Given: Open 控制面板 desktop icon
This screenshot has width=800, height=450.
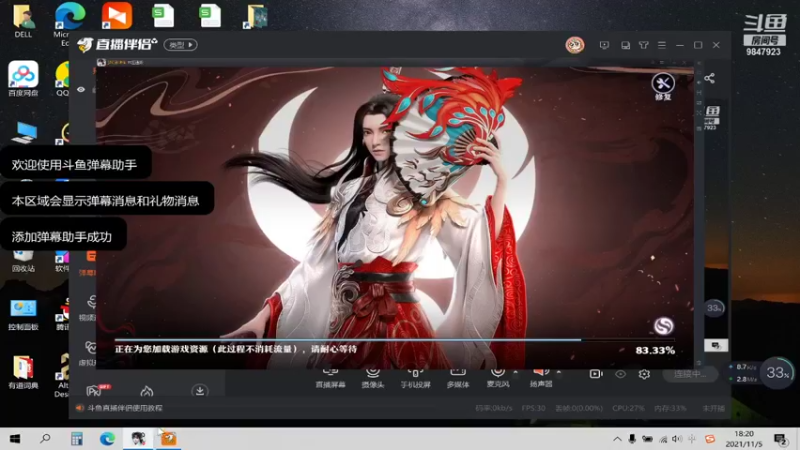Looking at the screenshot, I should (x=23, y=315).
